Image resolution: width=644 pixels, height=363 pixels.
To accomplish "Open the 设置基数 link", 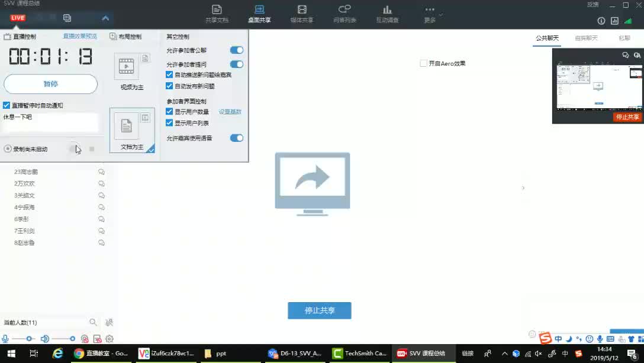I will pos(230,112).
